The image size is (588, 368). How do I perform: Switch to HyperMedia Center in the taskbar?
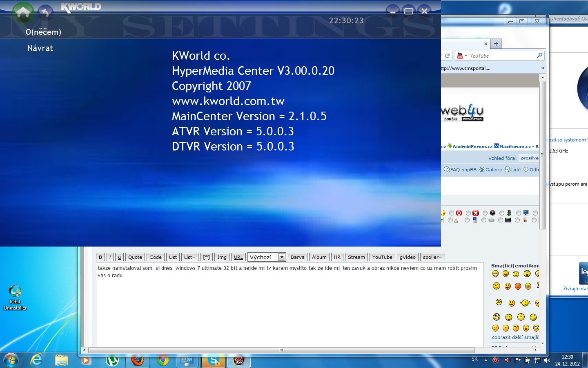tap(239, 360)
